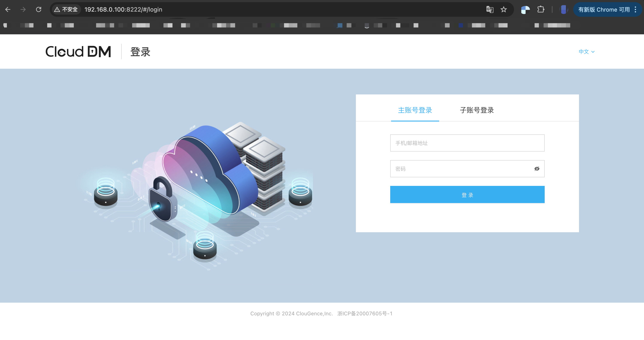Open the Chrome three-dot menu

(x=635, y=9)
